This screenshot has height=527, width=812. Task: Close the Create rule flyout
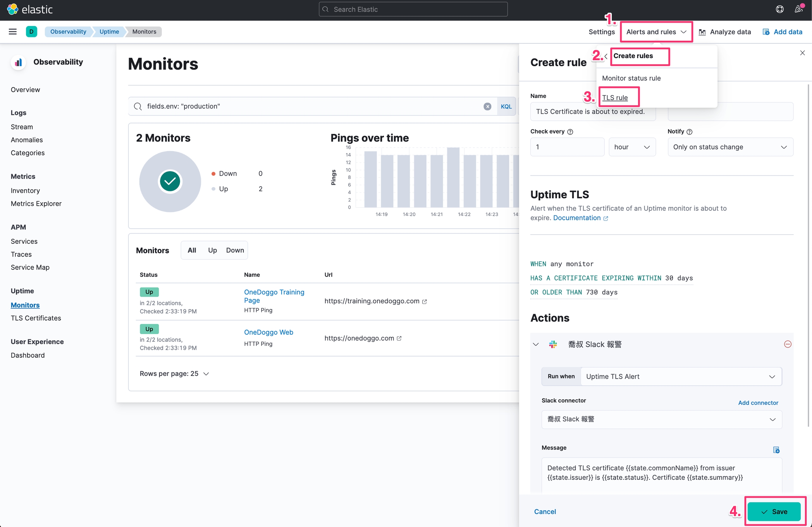(x=802, y=53)
